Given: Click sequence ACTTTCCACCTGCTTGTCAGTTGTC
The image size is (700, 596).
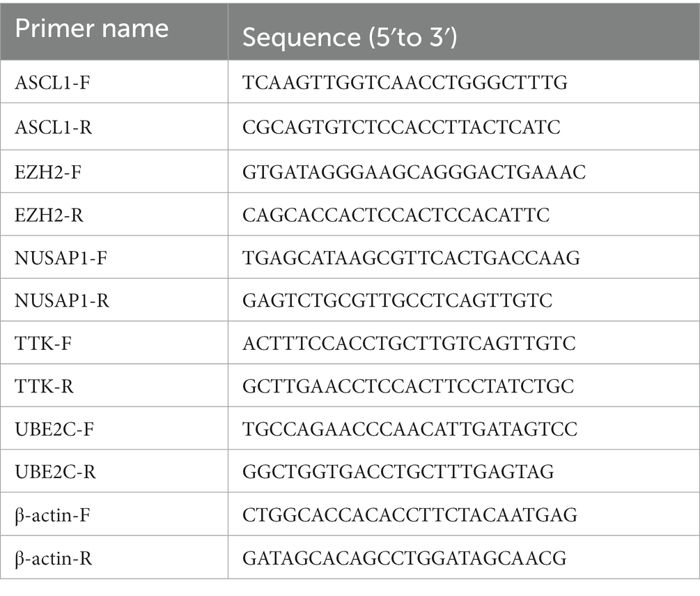Looking at the screenshot, I should pos(409,344).
